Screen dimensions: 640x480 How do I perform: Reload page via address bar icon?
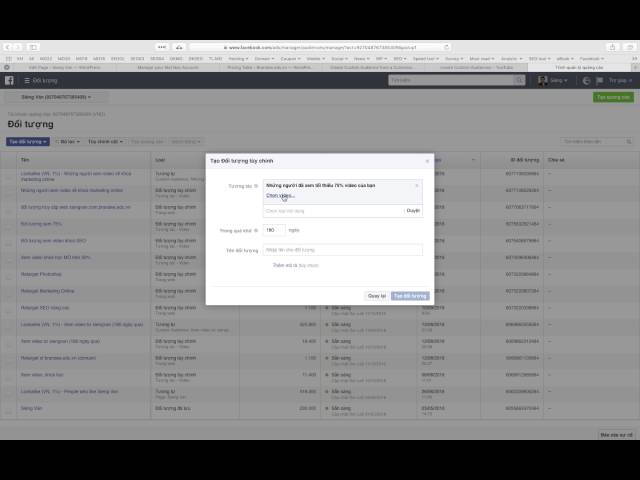pyautogui.click(x=447, y=47)
